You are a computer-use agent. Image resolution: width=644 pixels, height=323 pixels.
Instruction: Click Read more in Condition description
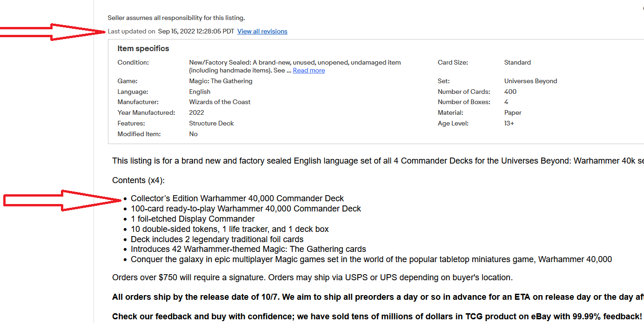click(309, 71)
